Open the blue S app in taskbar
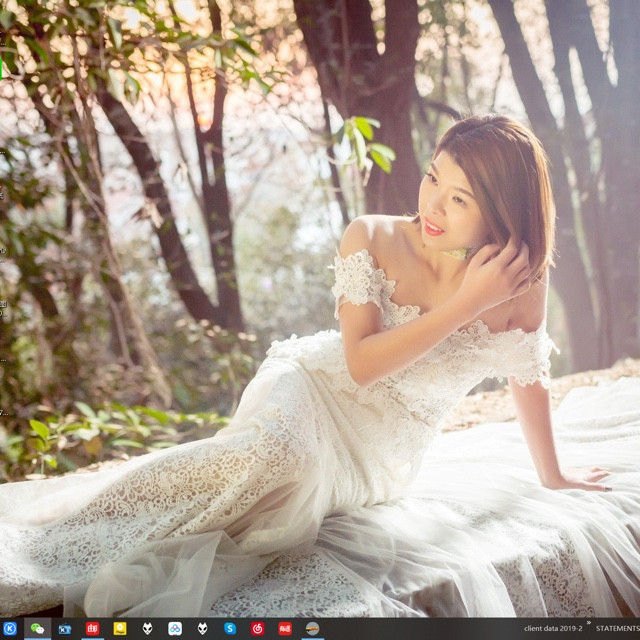Viewport: 640px width, 640px height. (x=230, y=629)
